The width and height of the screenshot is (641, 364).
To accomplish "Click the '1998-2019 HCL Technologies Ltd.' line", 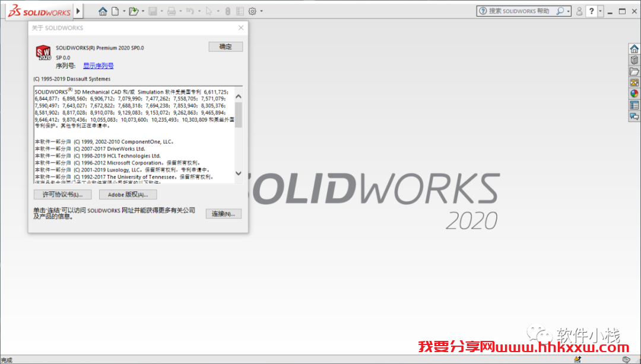I will pos(98,156).
